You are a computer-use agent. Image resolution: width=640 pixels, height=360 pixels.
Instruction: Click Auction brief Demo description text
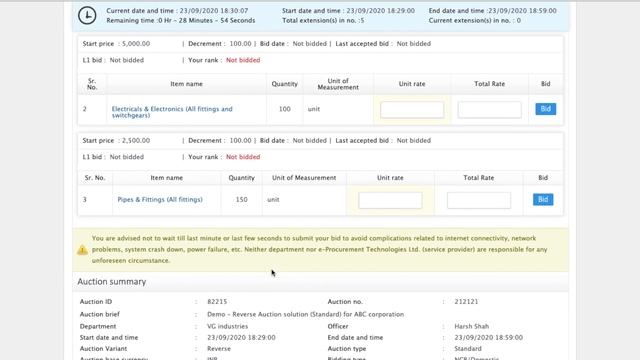305,314
